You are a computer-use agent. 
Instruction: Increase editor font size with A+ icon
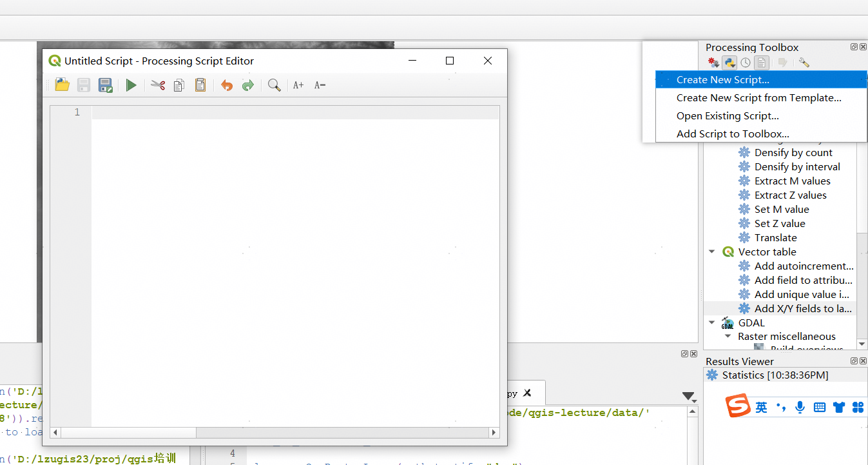click(x=298, y=84)
